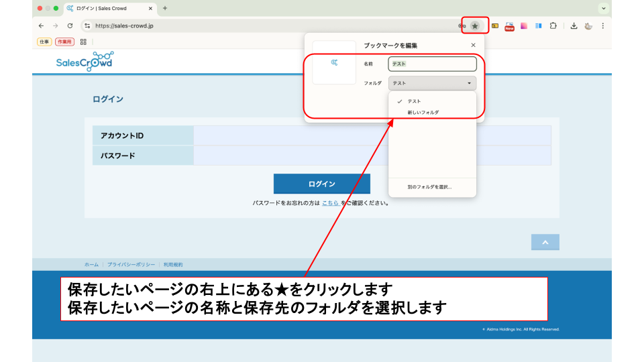Click the site information icon beside the URL
Viewport: 644px width, 362px height.
tap(87, 25)
